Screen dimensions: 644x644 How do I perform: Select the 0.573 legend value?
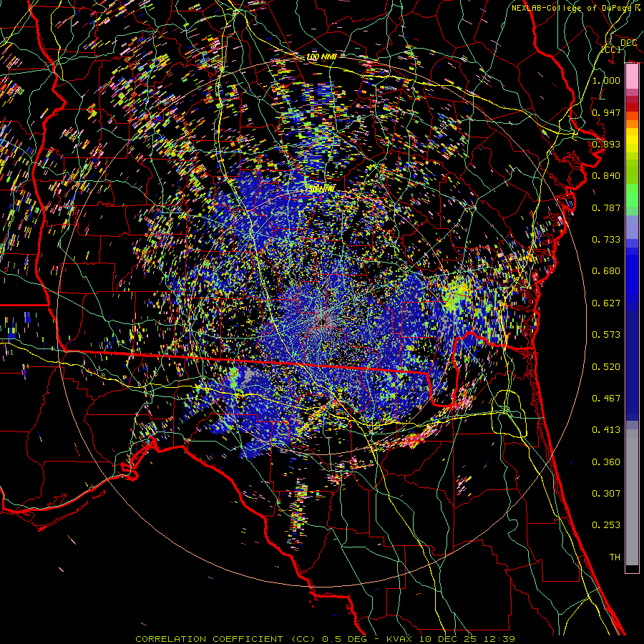606,335
